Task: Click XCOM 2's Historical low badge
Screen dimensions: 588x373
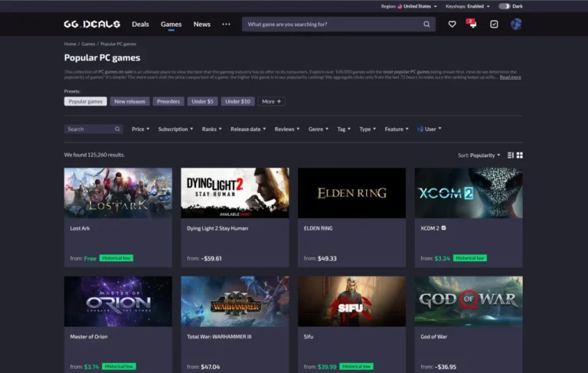Action: coord(470,258)
